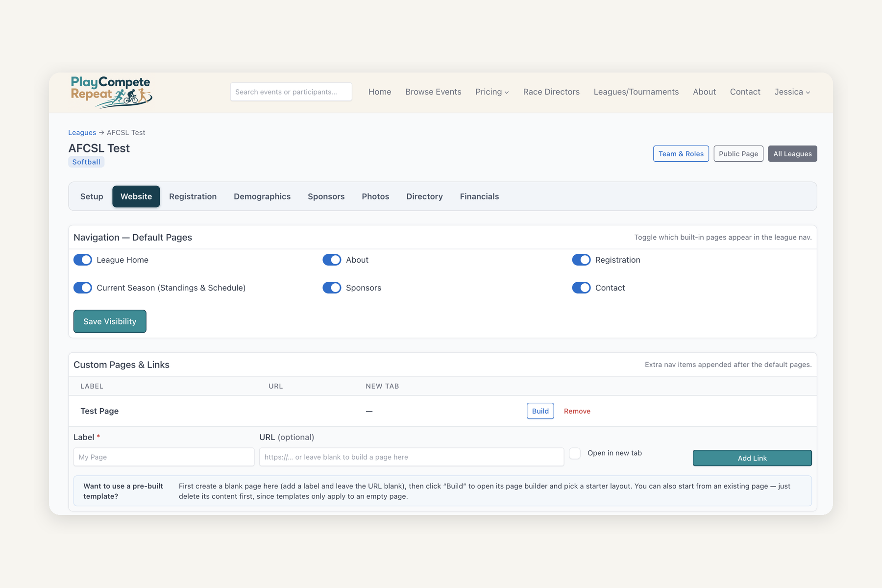Click Contact in the top navigation bar
Image resolution: width=882 pixels, height=588 pixels.
coord(745,92)
